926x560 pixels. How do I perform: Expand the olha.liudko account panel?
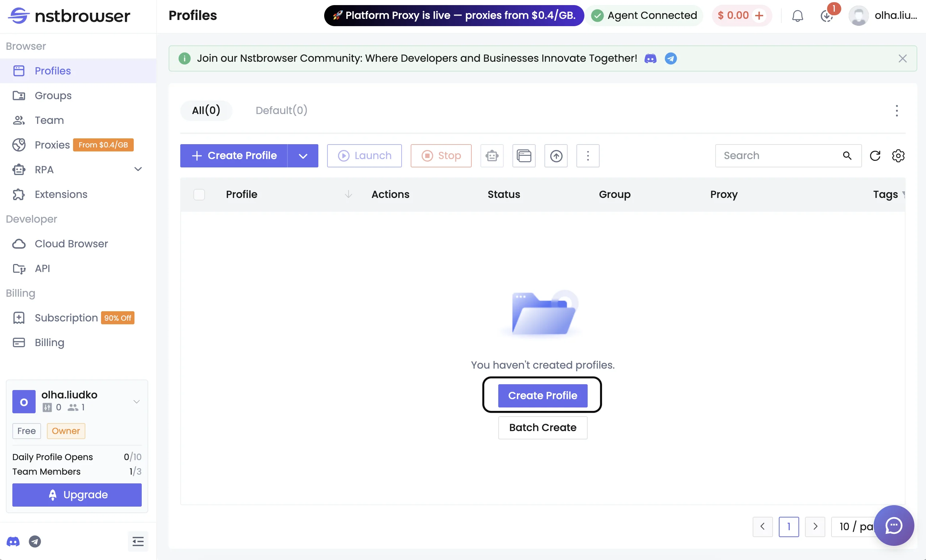coord(136,402)
